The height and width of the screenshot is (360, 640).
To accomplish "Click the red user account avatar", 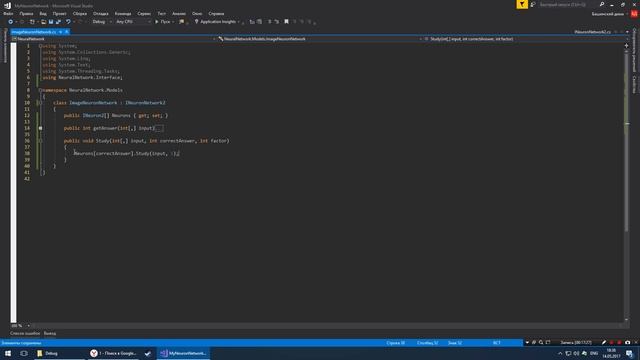I will coord(634,14).
